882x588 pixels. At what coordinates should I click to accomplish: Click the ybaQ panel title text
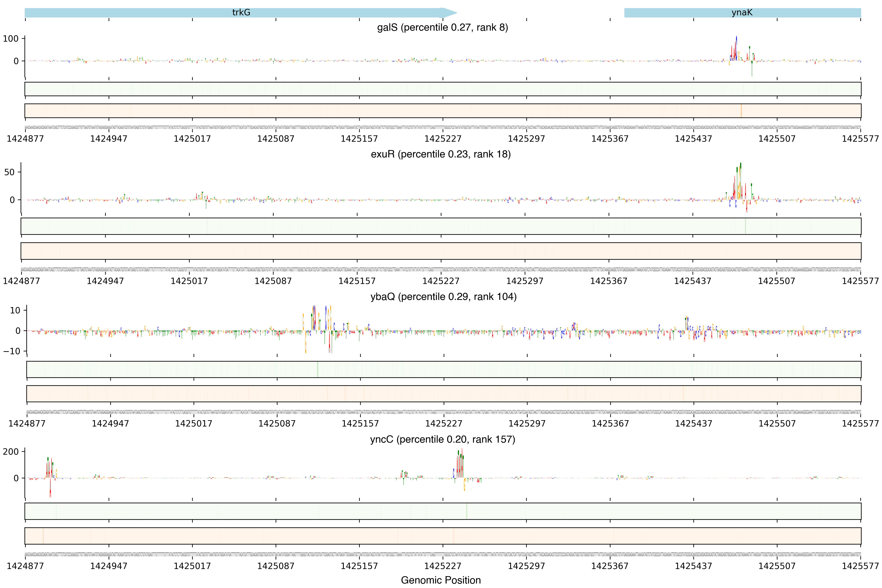443,297
